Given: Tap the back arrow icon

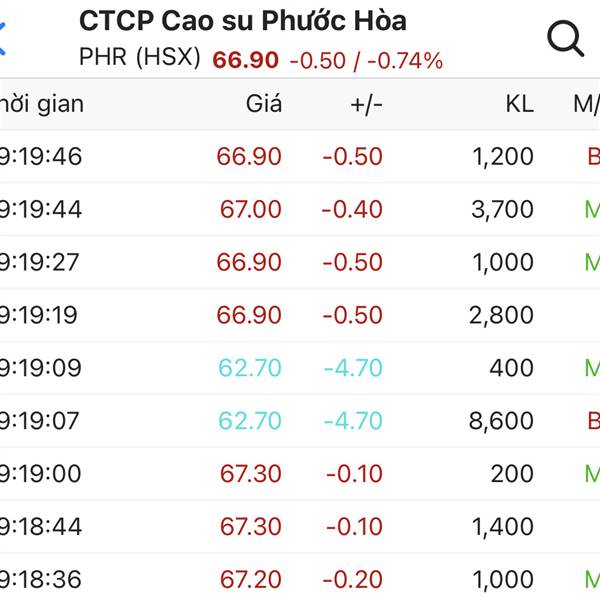Looking at the screenshot, I should [x=3, y=39].
